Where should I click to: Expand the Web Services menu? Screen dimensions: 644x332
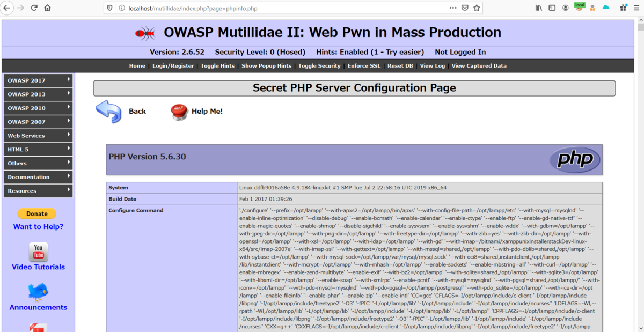pos(38,136)
